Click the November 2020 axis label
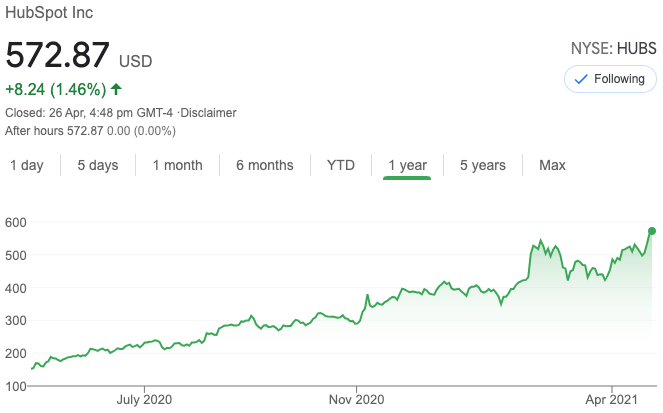This screenshot has height=413, width=663. [357, 397]
